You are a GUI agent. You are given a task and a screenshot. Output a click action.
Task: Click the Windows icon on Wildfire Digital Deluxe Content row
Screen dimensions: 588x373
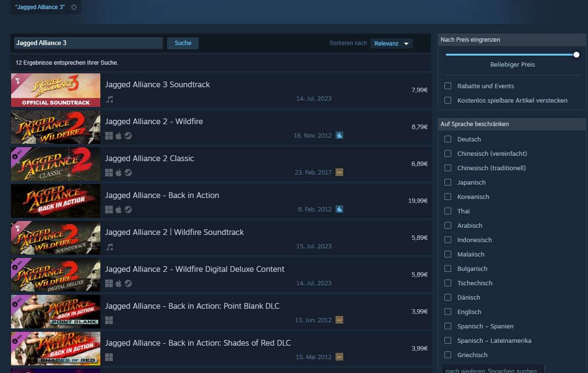(109, 283)
